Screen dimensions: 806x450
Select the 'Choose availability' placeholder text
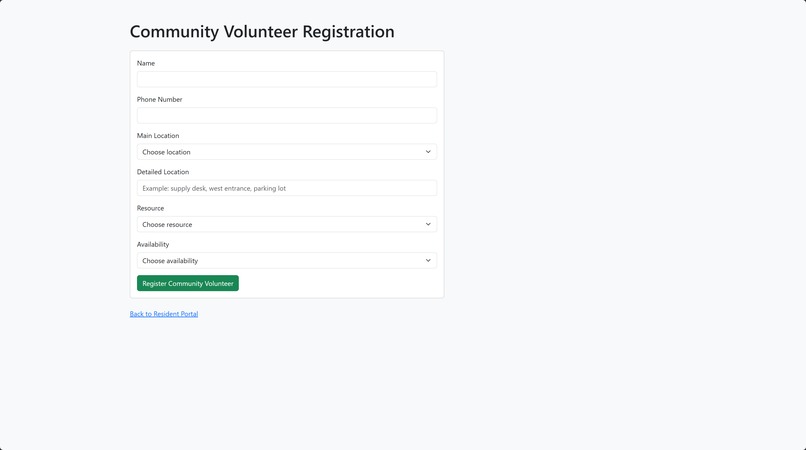170,261
